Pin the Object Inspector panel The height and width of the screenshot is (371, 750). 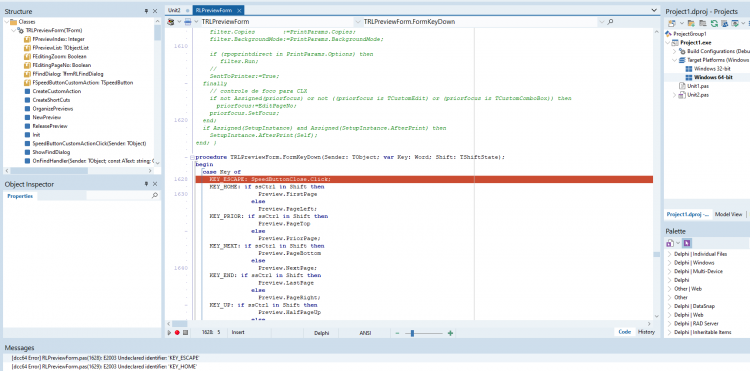[x=146, y=184]
